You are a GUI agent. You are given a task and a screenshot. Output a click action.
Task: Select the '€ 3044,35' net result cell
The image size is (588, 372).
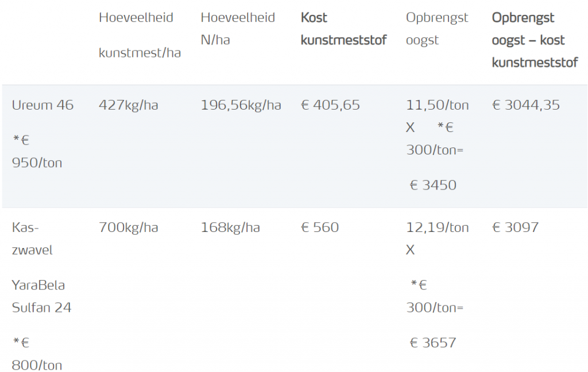[526, 105]
